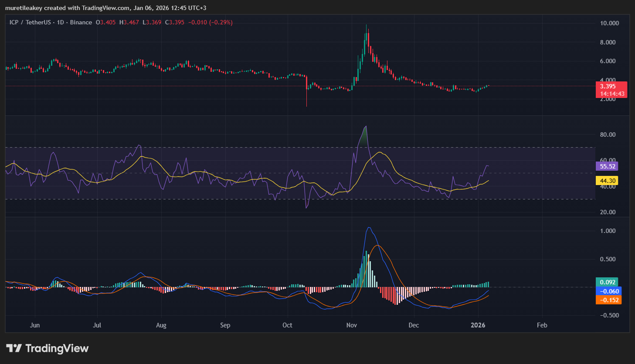Click the Nov label on time axis

351,325
